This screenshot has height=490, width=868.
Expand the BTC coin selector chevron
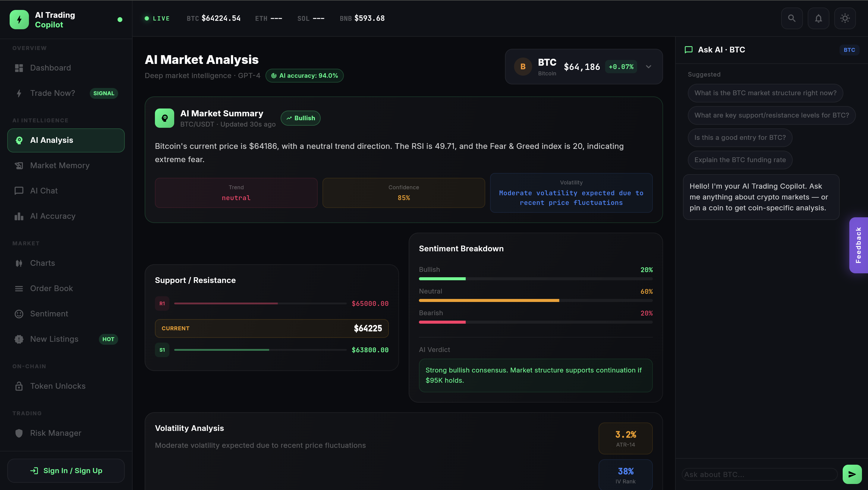648,67
